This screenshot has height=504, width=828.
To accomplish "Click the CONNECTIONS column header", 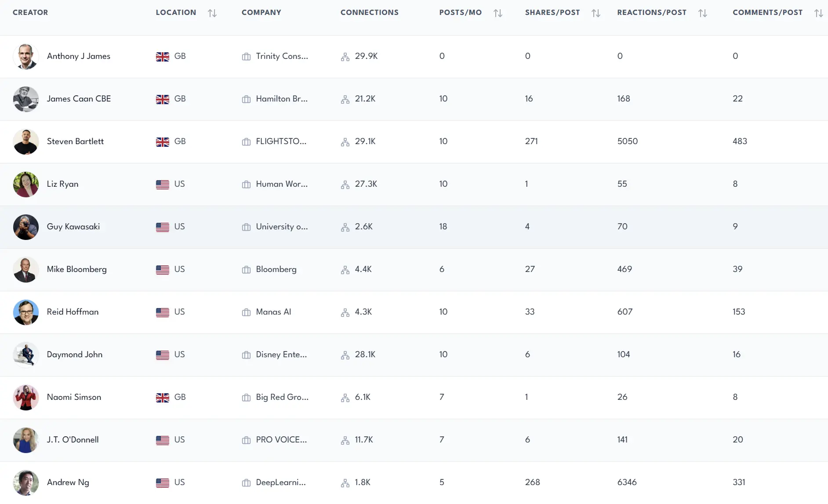I will pos(370,12).
